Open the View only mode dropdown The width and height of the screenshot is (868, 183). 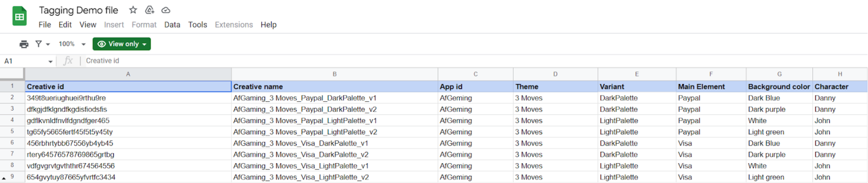[x=122, y=44]
